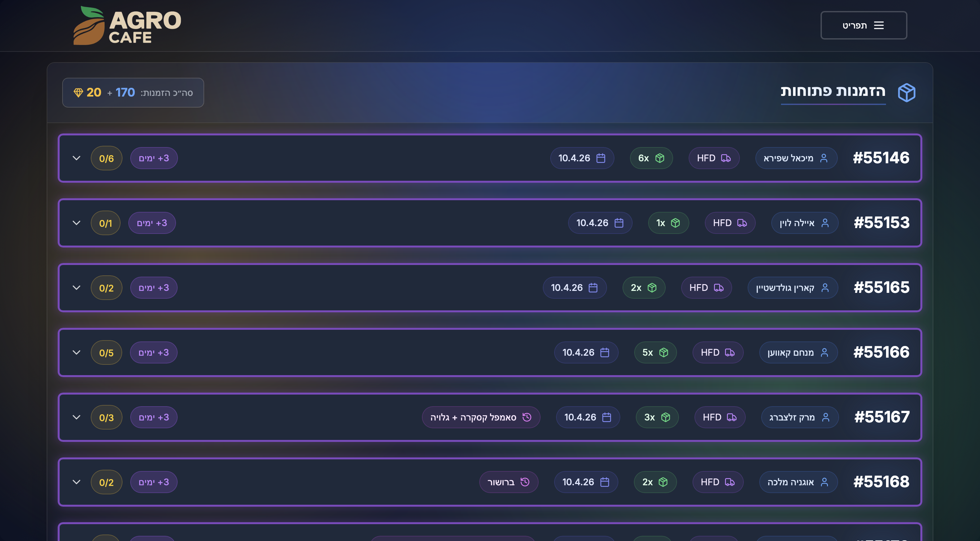Expand order #55146 with chevron
The height and width of the screenshot is (541, 980).
(x=76, y=158)
